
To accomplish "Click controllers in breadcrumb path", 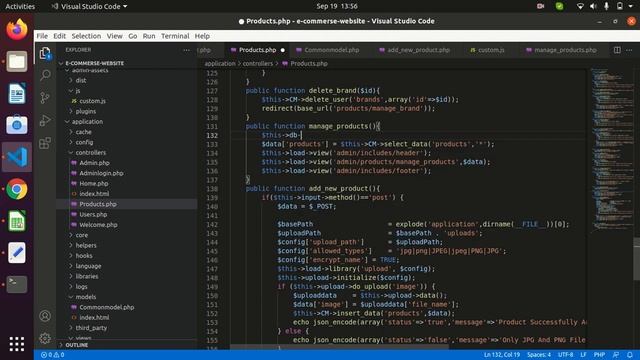I will click(258, 64).
